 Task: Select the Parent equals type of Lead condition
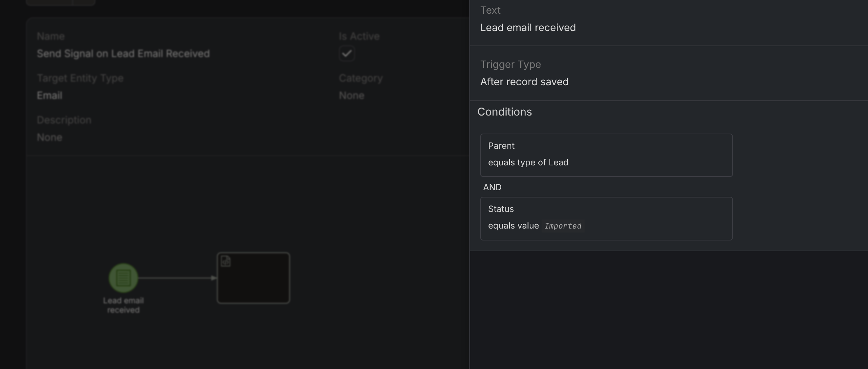coord(606,155)
